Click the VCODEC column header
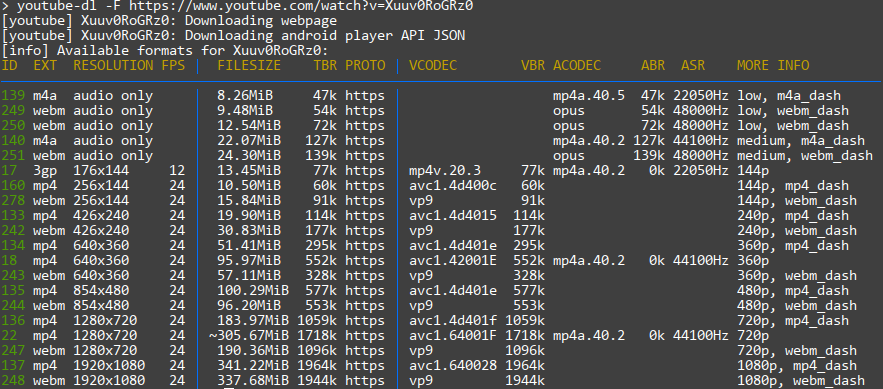Image resolution: width=883 pixels, height=389 pixels. [x=433, y=65]
